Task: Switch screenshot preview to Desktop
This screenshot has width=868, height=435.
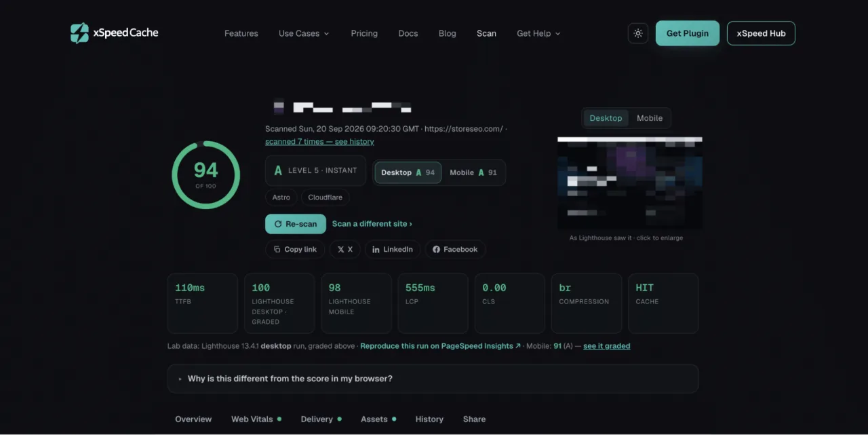Action: click(x=606, y=118)
